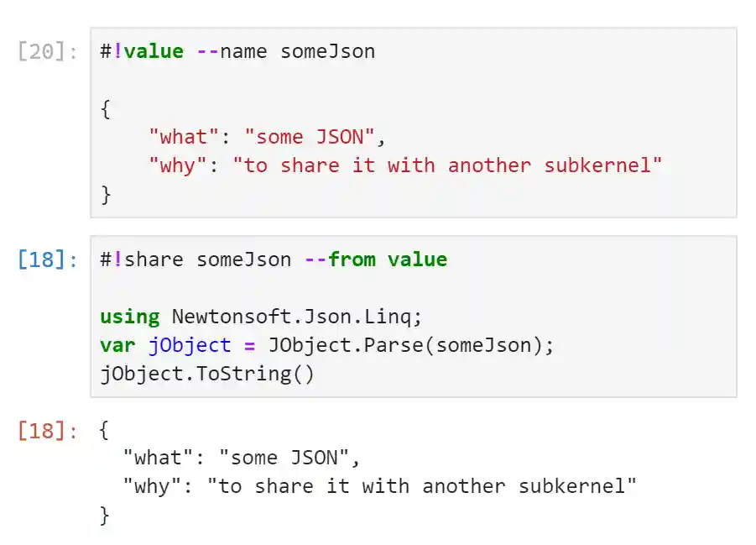Place cursor on the #!share magic command
This screenshot has width=756, height=545.
[x=141, y=259]
